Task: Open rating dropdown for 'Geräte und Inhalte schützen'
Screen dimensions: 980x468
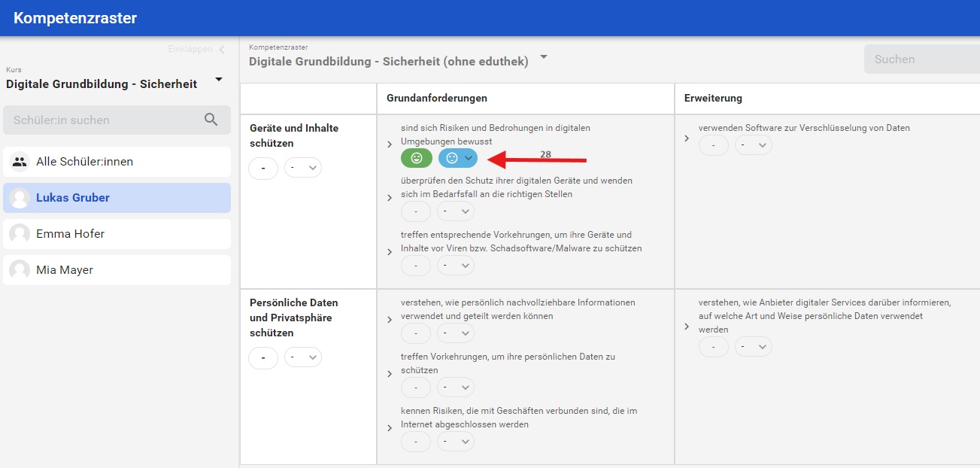Action: tap(303, 168)
